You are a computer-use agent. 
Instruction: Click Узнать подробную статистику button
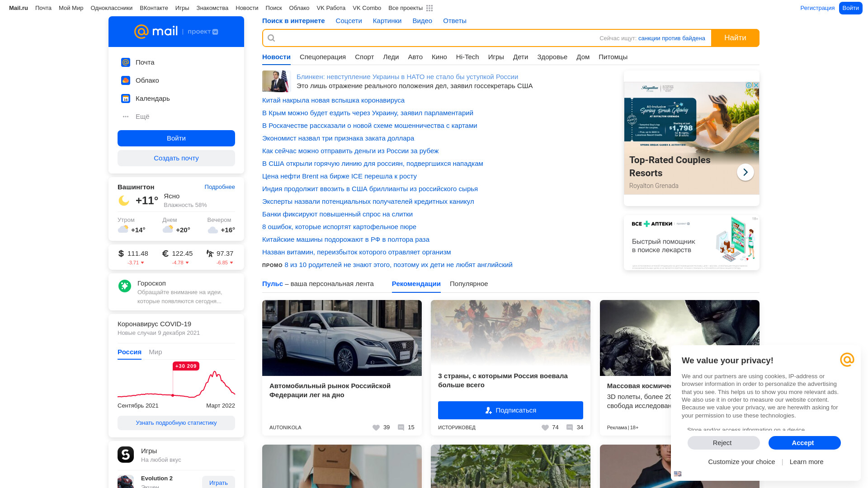tap(176, 423)
